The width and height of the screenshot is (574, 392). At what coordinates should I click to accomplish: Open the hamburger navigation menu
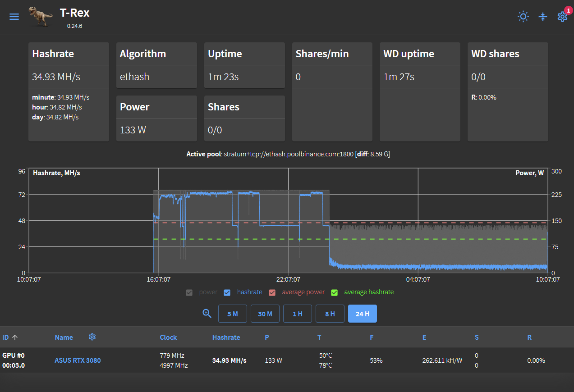pos(14,17)
